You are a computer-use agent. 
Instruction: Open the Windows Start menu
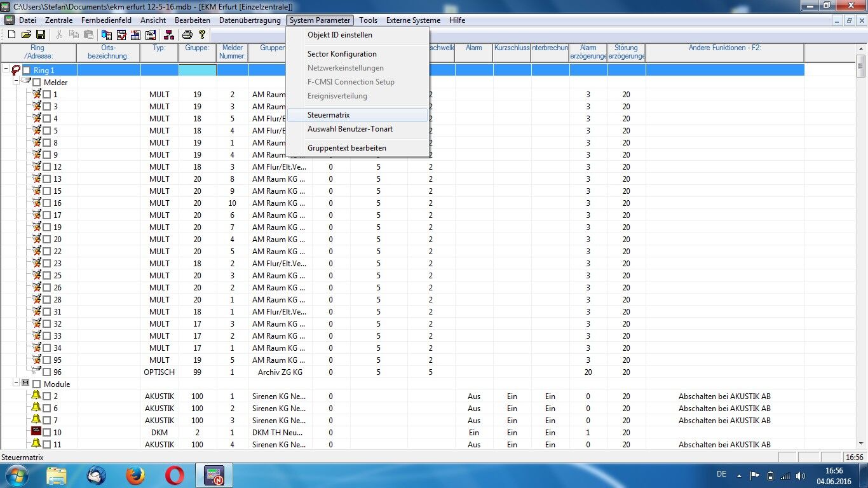point(17,475)
